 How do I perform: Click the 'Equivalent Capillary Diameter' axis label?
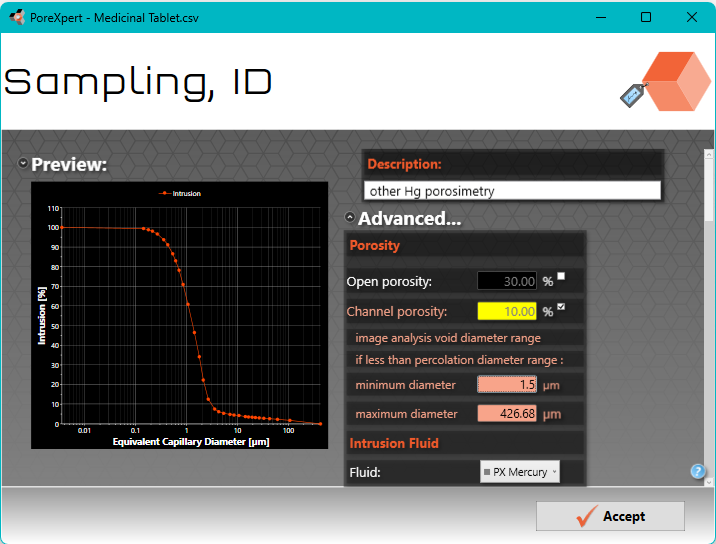click(x=191, y=442)
